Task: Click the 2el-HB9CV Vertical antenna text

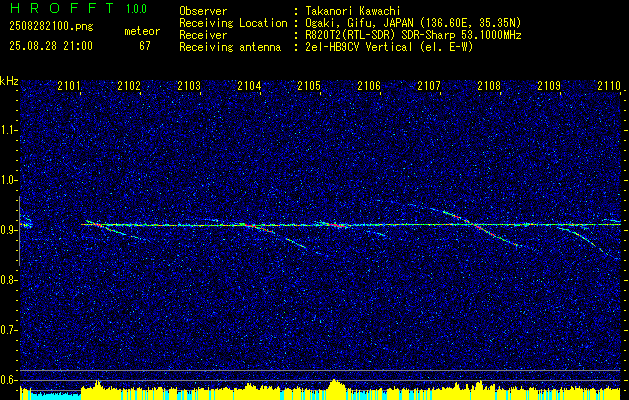Action: point(389,47)
